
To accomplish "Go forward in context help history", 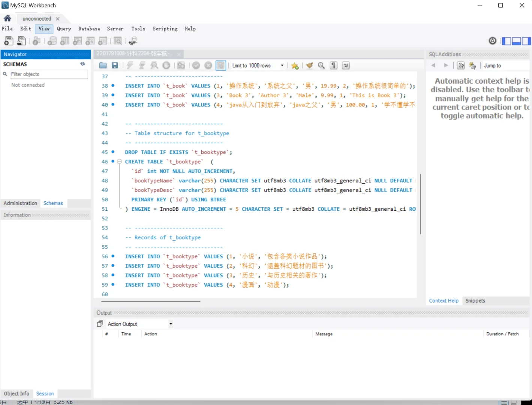I will (x=446, y=66).
